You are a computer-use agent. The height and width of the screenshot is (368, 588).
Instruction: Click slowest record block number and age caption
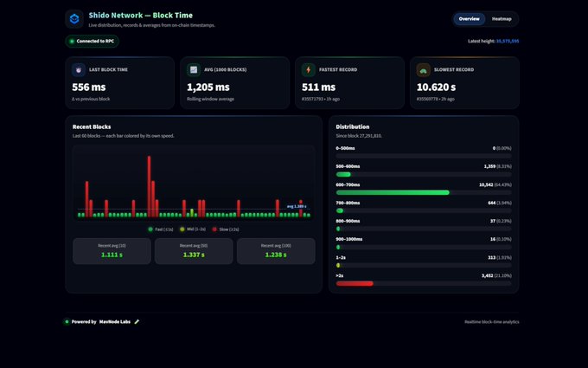coord(435,99)
